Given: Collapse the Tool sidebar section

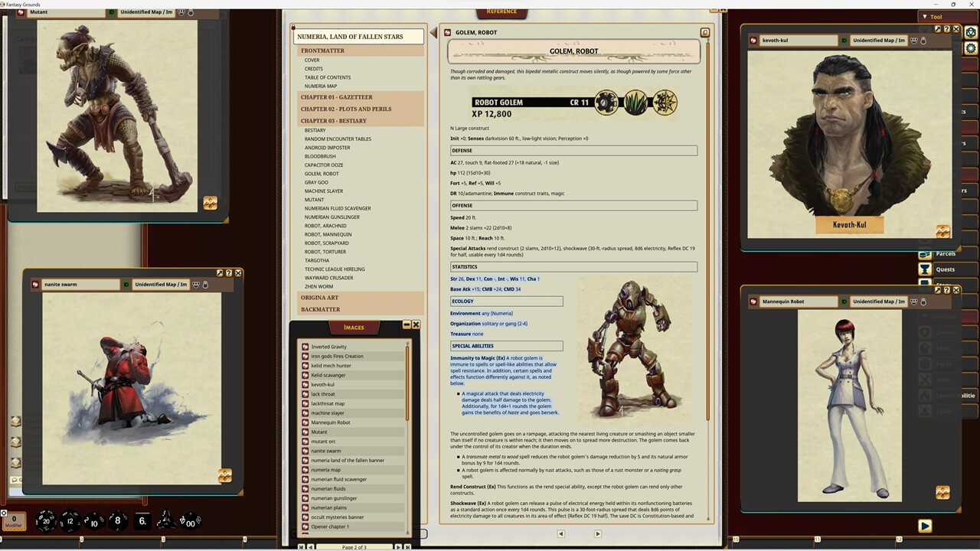Looking at the screenshot, I should tap(925, 17).
